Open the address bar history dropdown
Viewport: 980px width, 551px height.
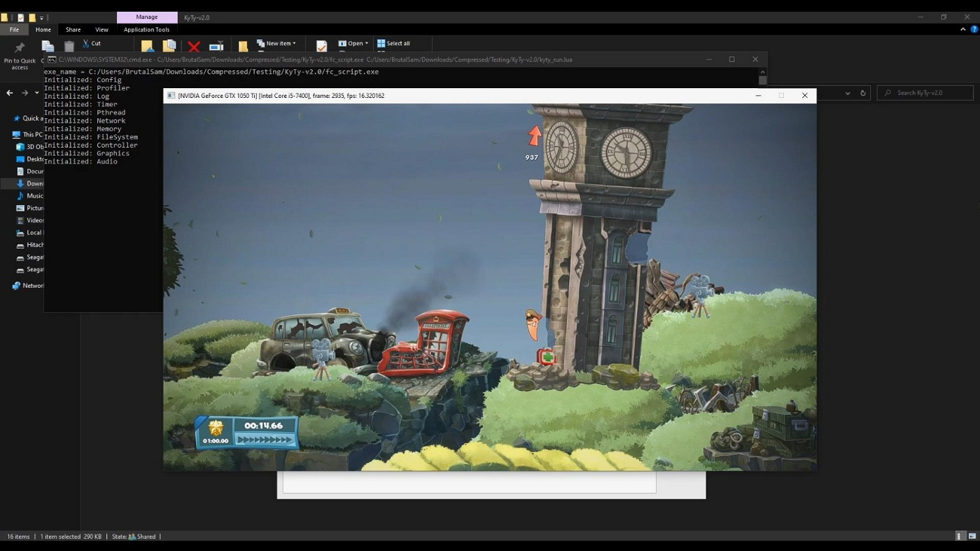(847, 93)
